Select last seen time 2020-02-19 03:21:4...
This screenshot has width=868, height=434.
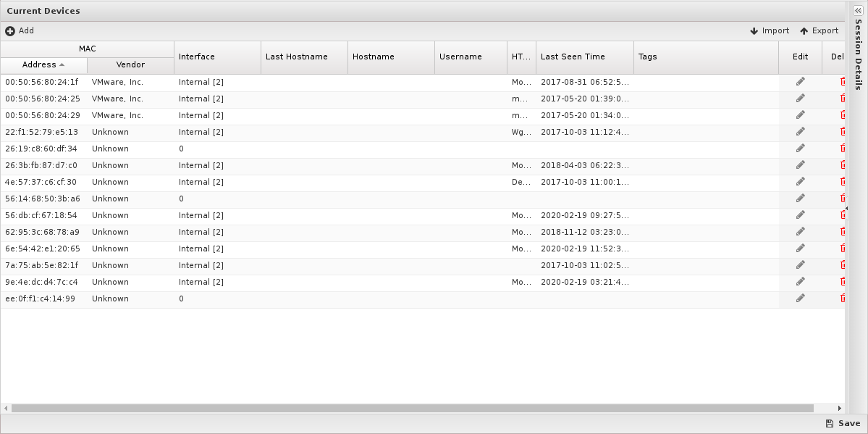(585, 282)
